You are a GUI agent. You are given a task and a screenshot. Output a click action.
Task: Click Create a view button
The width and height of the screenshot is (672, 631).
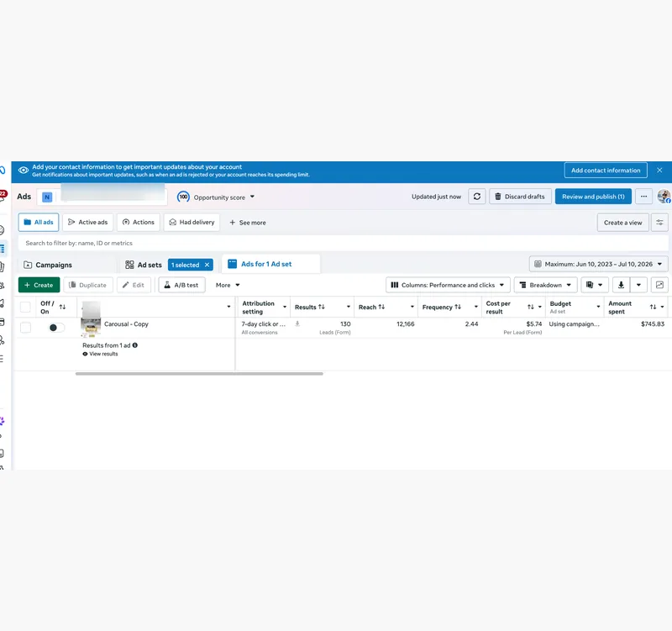(622, 223)
